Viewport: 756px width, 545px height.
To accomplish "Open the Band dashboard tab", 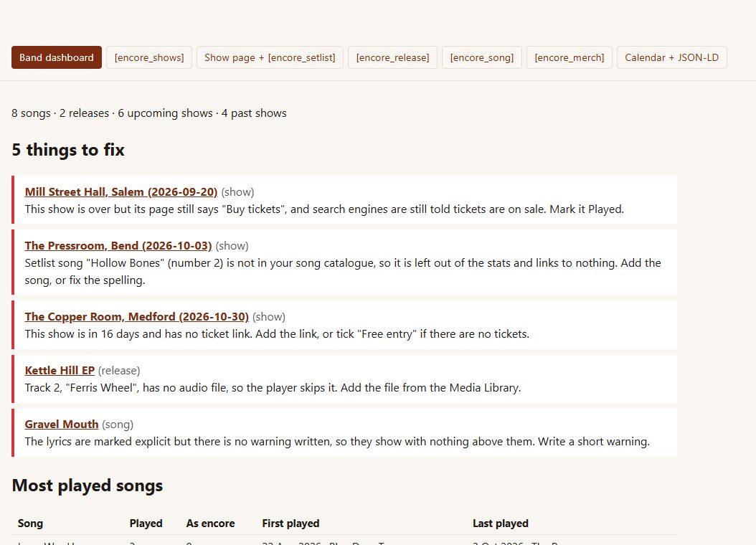I will tap(57, 57).
